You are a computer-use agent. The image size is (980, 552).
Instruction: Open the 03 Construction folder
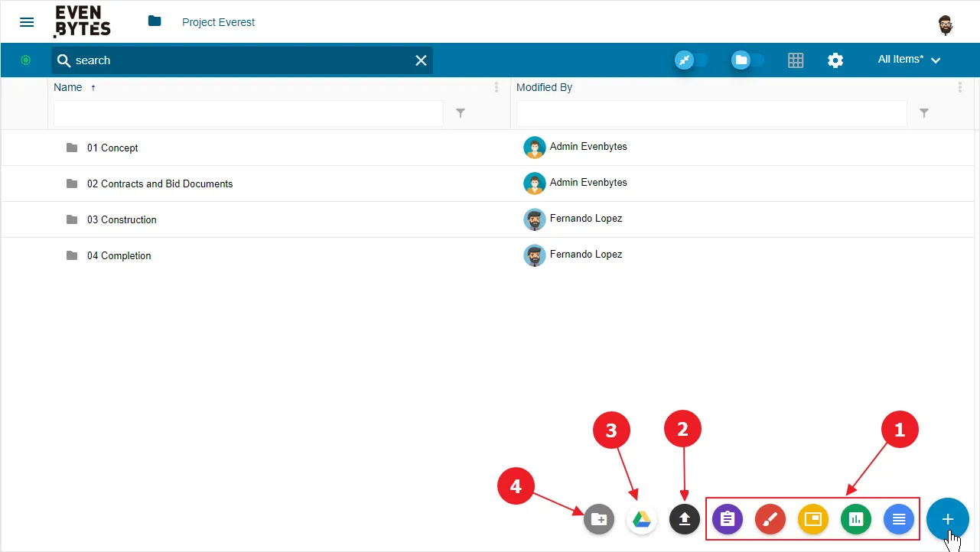coord(122,219)
